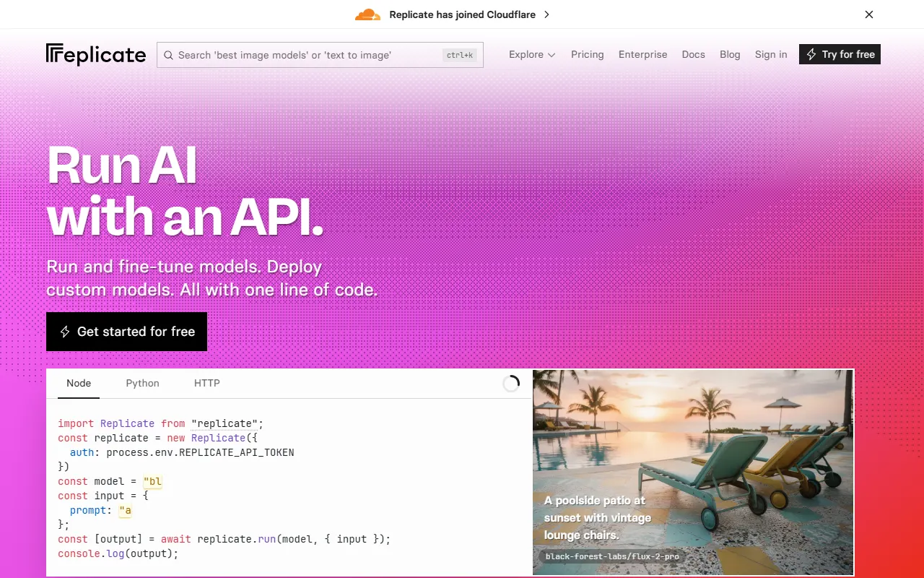This screenshot has height=578, width=924.
Task: Click the arrow next to Replicate has joined Cloudflare
Action: tap(546, 14)
